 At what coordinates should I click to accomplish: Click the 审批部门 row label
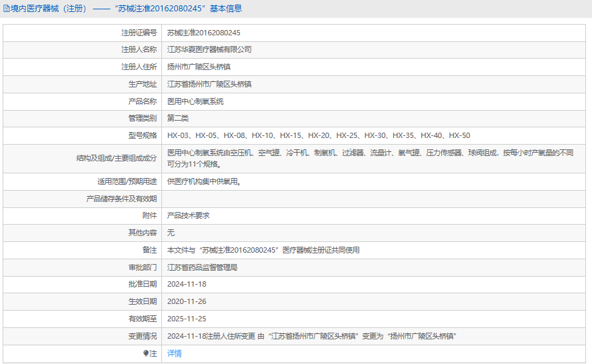[143, 268]
